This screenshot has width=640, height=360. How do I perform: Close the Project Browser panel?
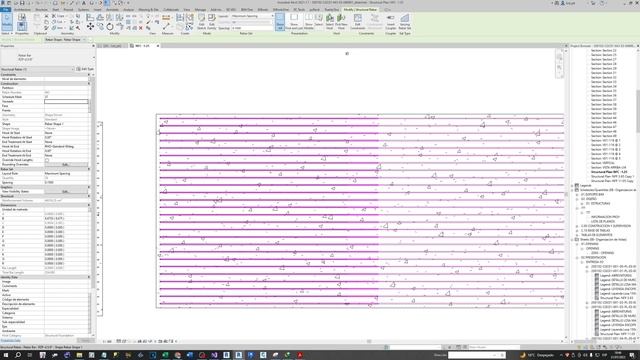[638, 46]
